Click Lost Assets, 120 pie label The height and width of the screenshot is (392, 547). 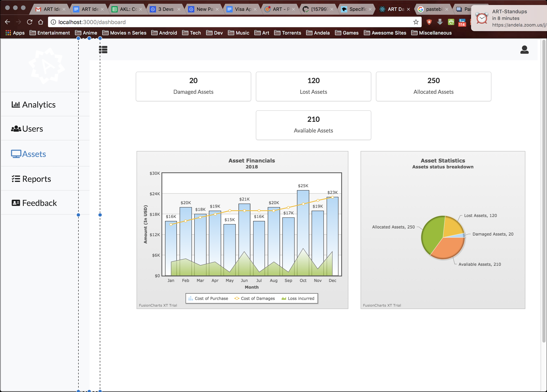pos(480,215)
